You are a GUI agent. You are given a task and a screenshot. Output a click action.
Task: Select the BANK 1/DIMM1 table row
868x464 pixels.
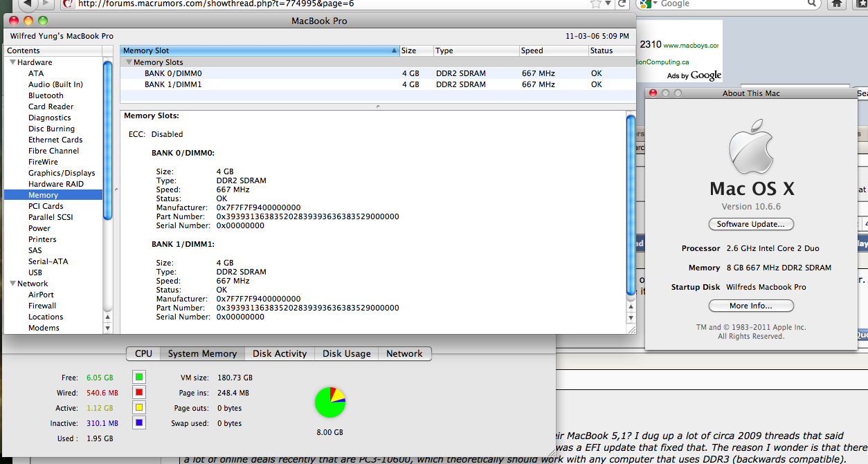[377, 84]
